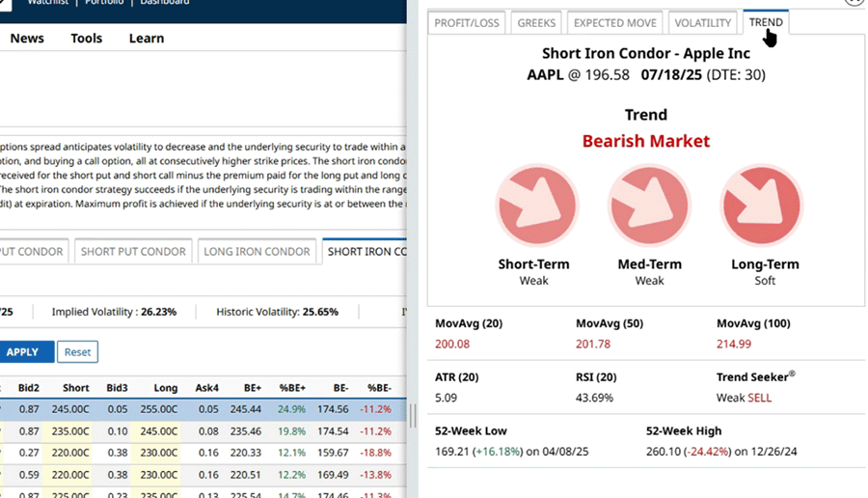Click the Med-Term trend arrow icon
The height and width of the screenshot is (498, 868).
click(x=649, y=206)
